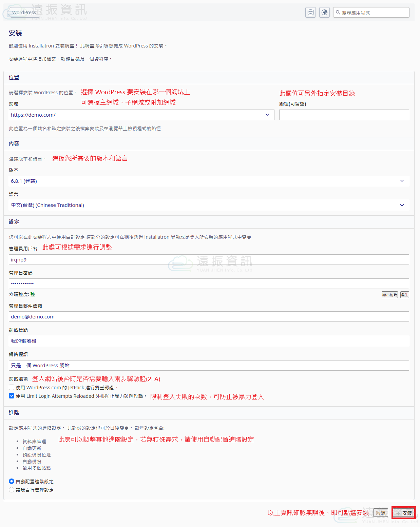Click the administrator password field

(209, 284)
